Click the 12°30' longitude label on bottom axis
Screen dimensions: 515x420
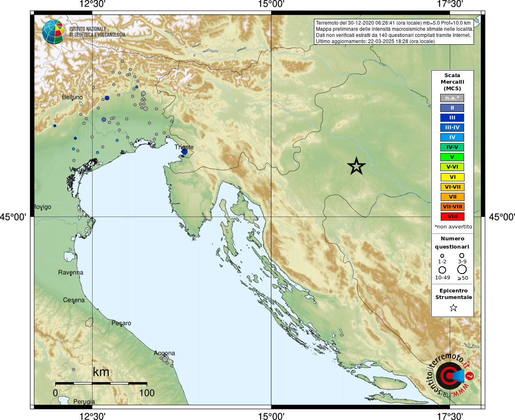pos(92,416)
